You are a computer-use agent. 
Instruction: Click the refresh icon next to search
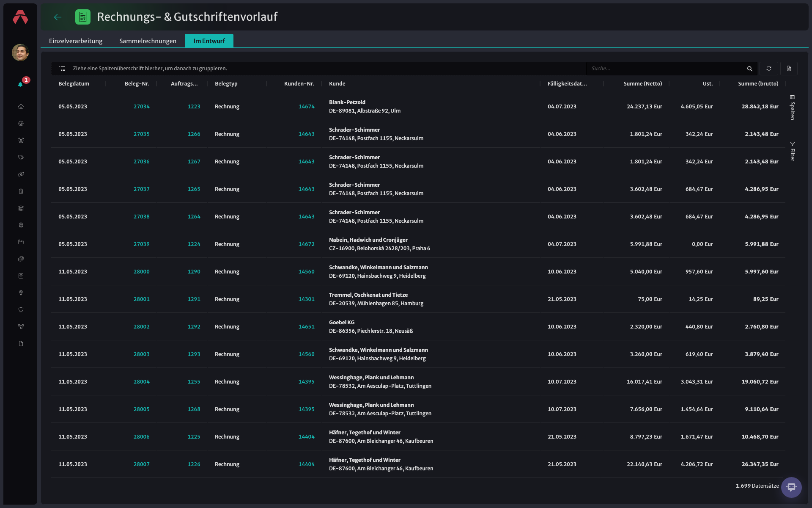click(x=769, y=69)
